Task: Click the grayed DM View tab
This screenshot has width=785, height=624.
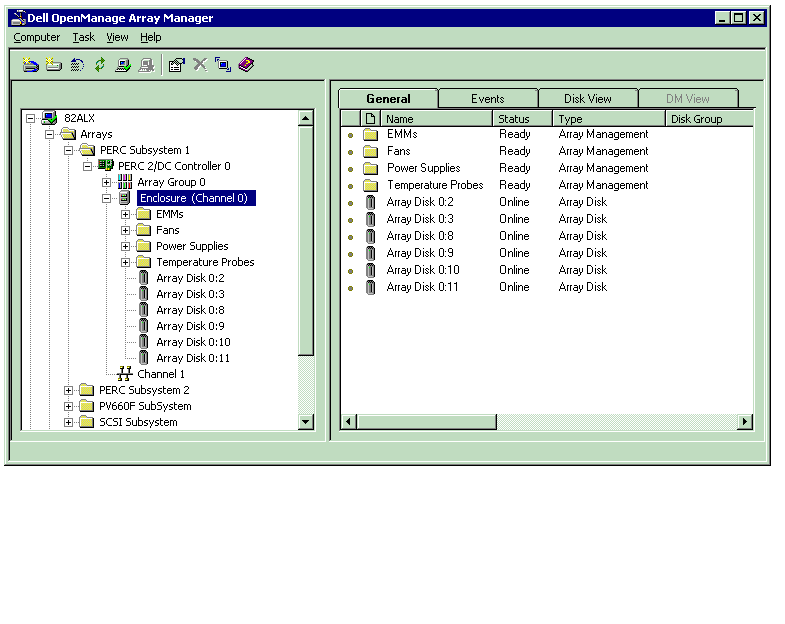Action: pos(688,99)
